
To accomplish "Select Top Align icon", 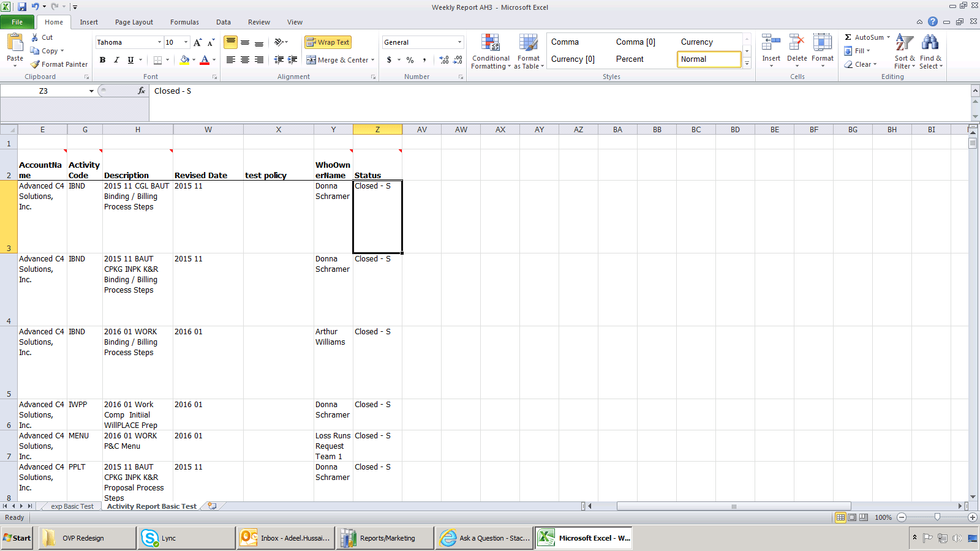I will (230, 42).
